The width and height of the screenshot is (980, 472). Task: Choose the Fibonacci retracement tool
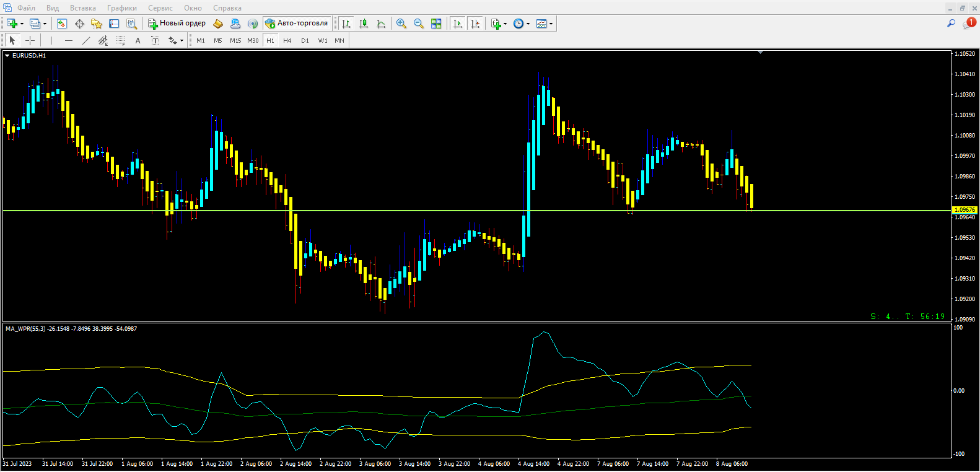coord(121,40)
